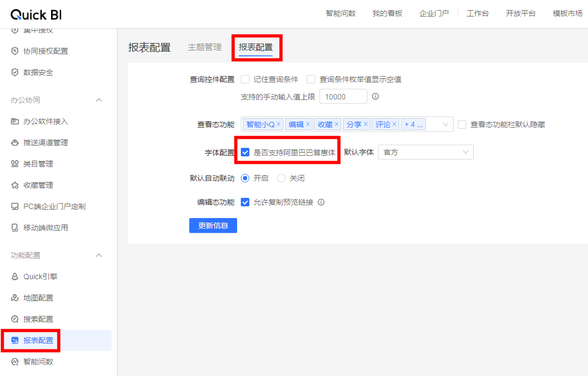Screen dimensions: 588x376
Task: Click info icon beside 手动输入值上限 field
Action: (375, 96)
